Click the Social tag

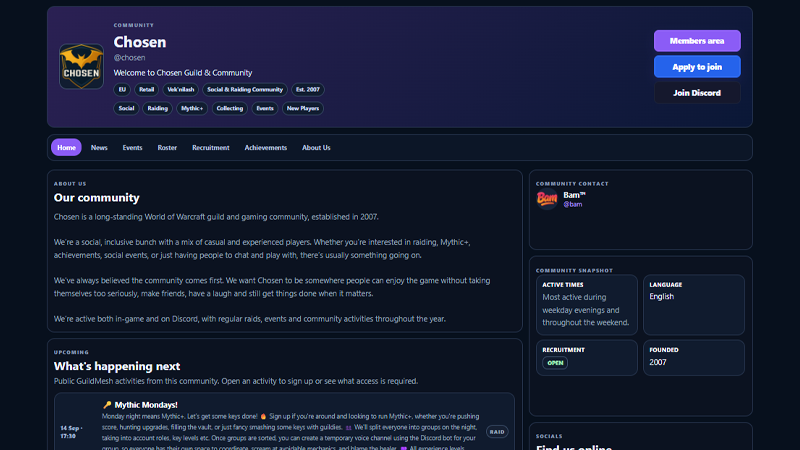(126, 108)
